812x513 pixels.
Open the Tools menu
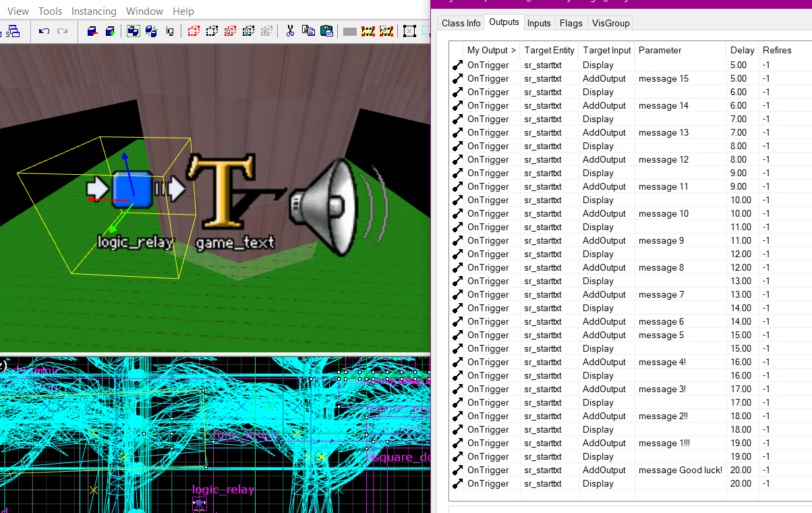pyautogui.click(x=50, y=11)
